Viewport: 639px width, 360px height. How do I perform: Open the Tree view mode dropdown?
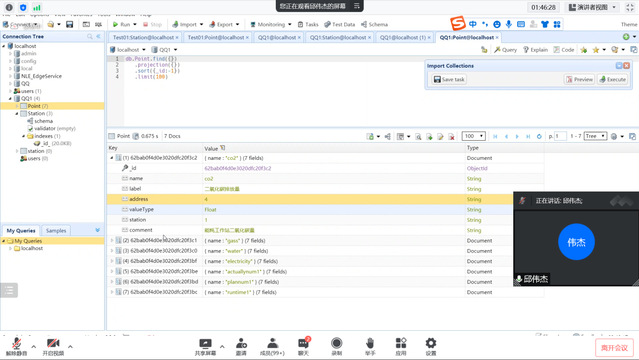pyautogui.click(x=595, y=136)
